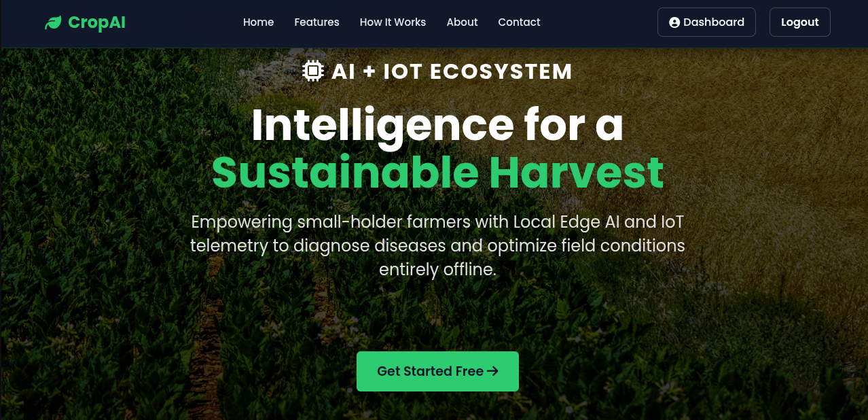Go to the Features section link
This screenshot has width=868, height=420.
point(317,22)
